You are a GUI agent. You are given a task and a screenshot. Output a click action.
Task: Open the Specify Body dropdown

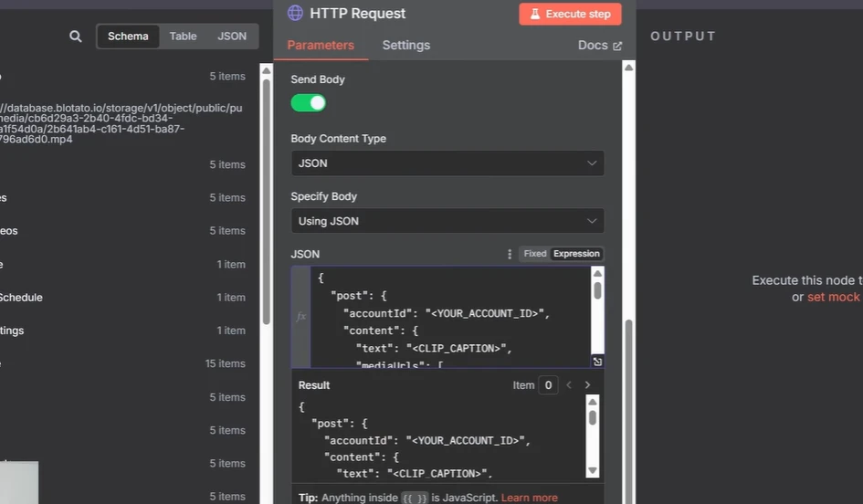pos(447,221)
